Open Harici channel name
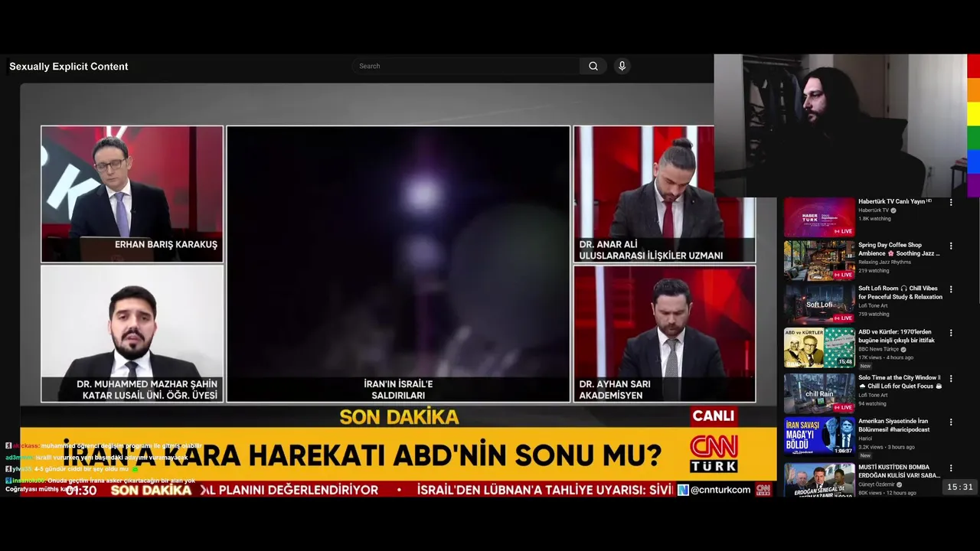Viewport: 980px width, 551px height. [865, 439]
